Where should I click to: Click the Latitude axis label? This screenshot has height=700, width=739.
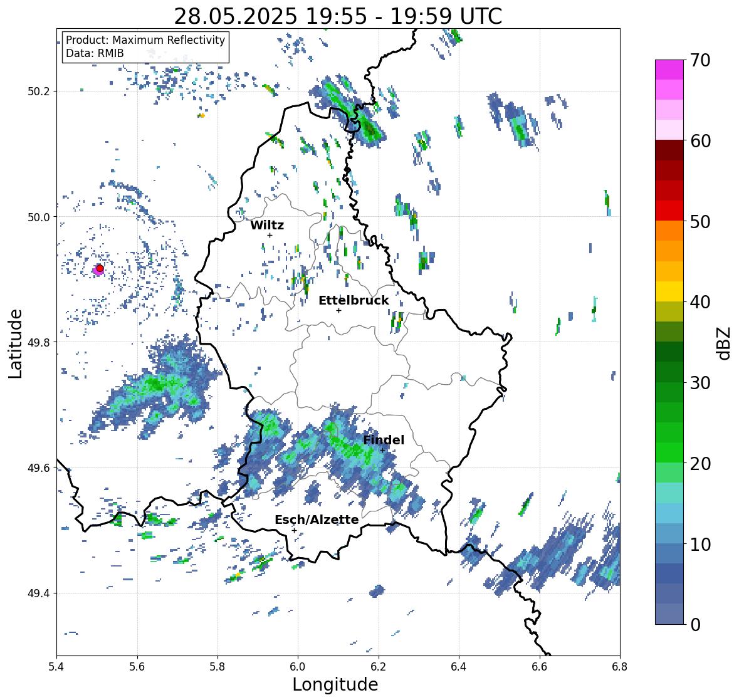coord(15,343)
